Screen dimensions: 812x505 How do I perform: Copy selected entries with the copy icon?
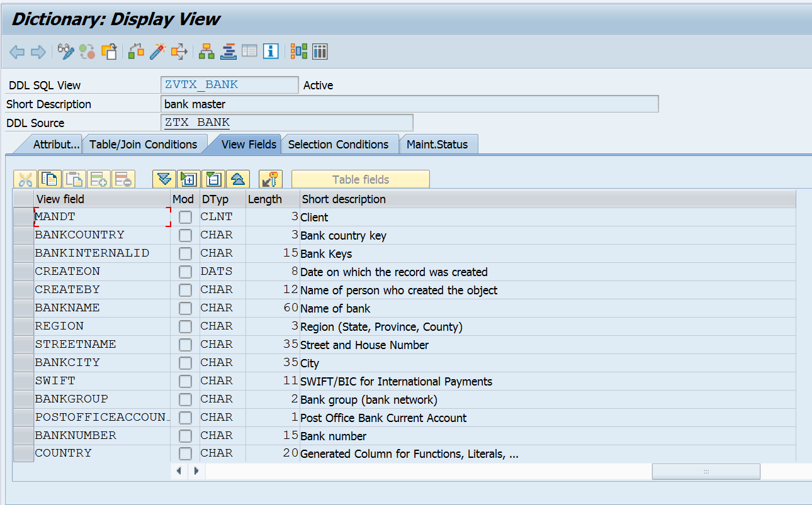coord(50,179)
